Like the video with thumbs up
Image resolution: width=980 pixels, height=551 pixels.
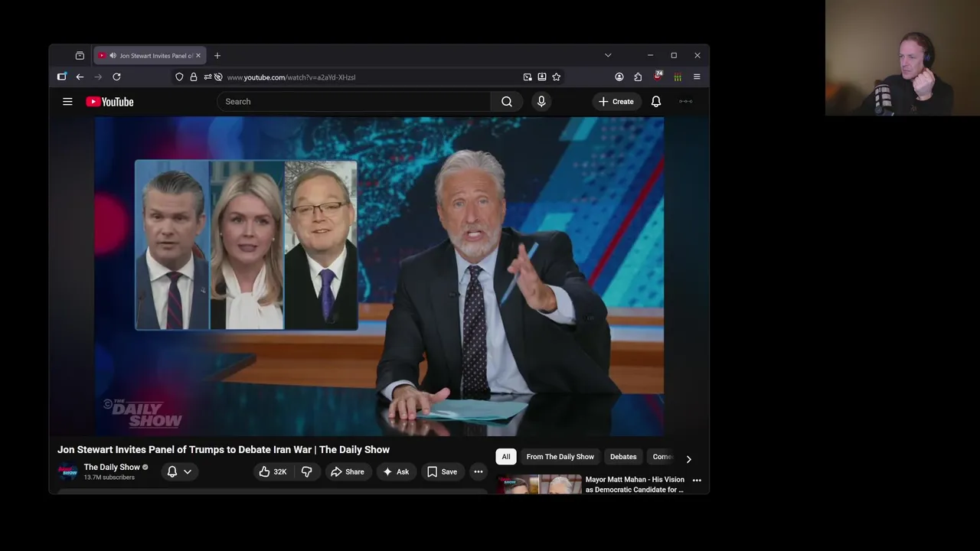(x=273, y=471)
